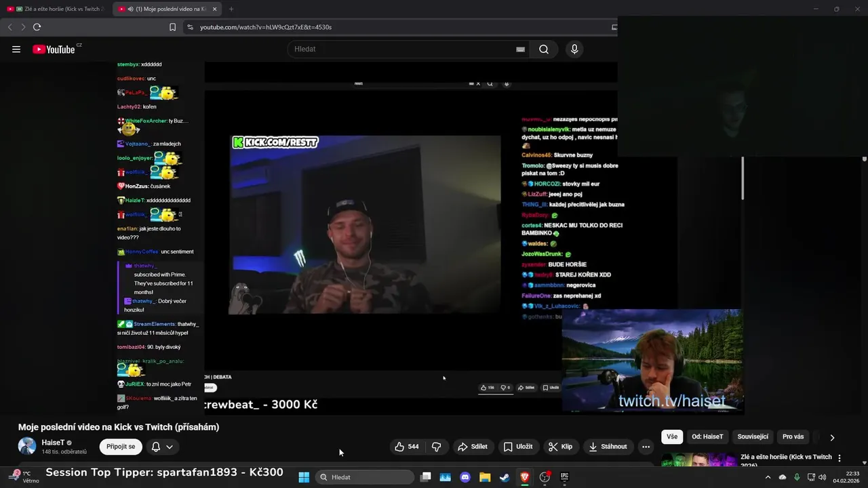Open the on-screen keyboard in the search box

coord(520,49)
